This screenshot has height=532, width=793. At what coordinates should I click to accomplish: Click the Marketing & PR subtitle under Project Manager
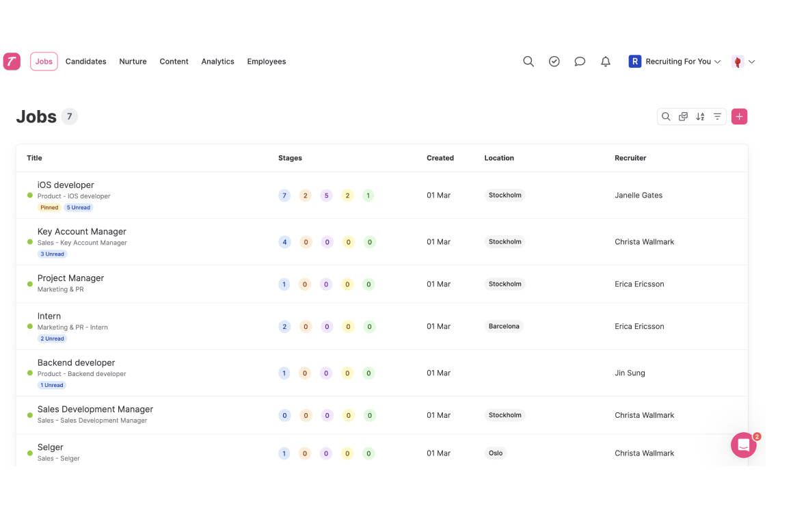[x=61, y=290]
